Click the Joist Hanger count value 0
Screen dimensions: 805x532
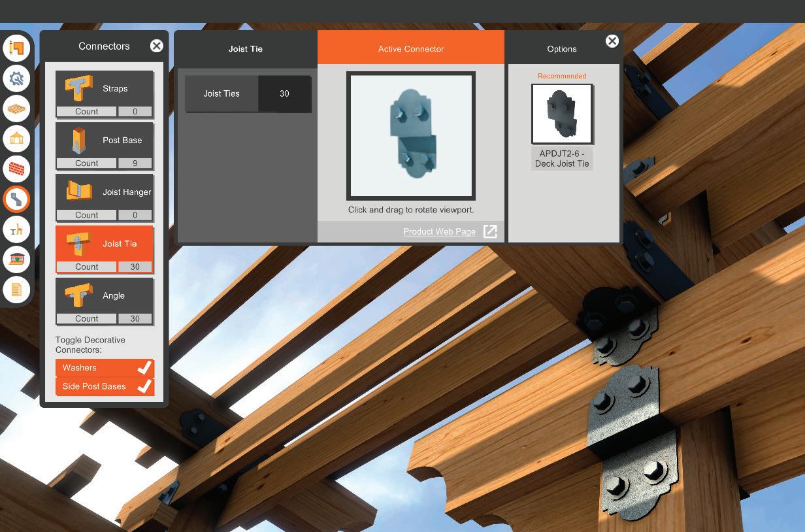(x=135, y=215)
